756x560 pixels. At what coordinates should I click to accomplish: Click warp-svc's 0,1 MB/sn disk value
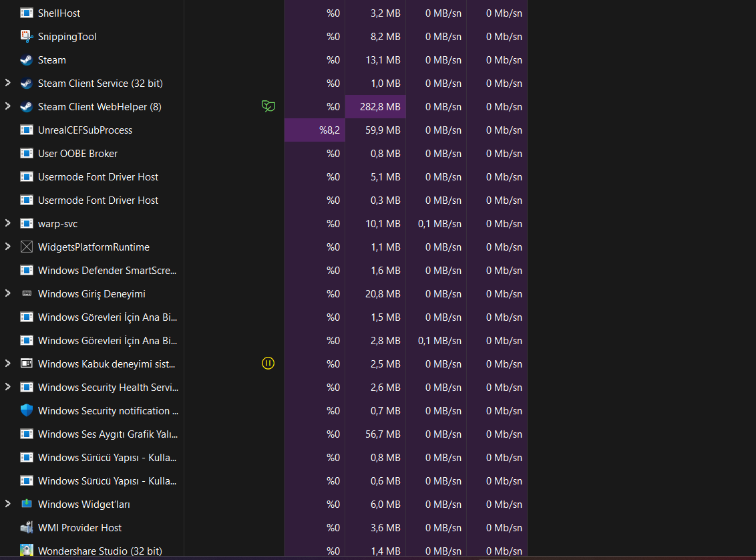(x=439, y=224)
